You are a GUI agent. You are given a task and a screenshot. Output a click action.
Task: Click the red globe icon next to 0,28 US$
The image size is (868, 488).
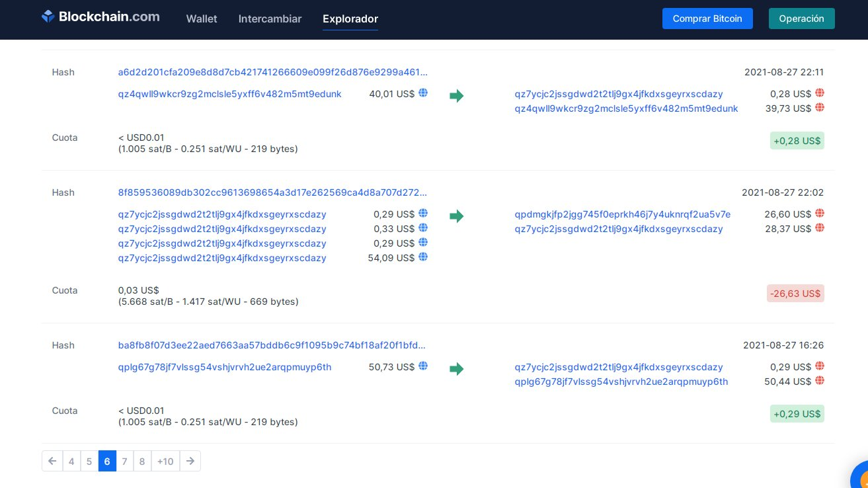820,93
